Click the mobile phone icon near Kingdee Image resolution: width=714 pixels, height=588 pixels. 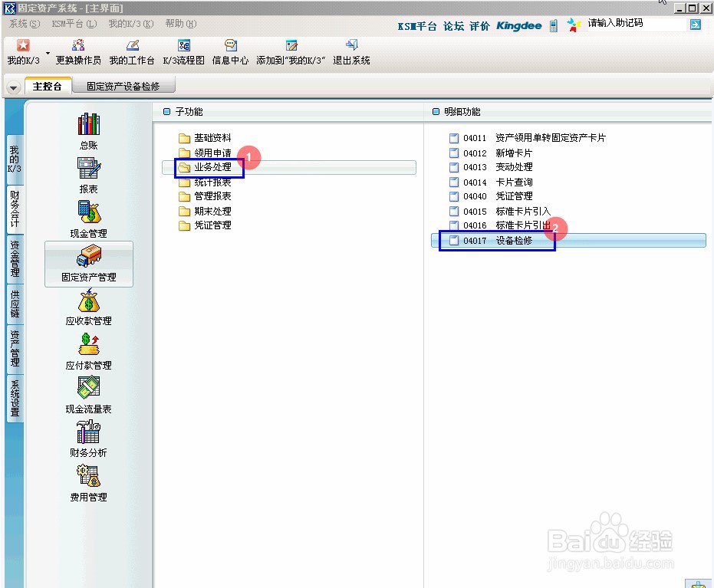(553, 26)
